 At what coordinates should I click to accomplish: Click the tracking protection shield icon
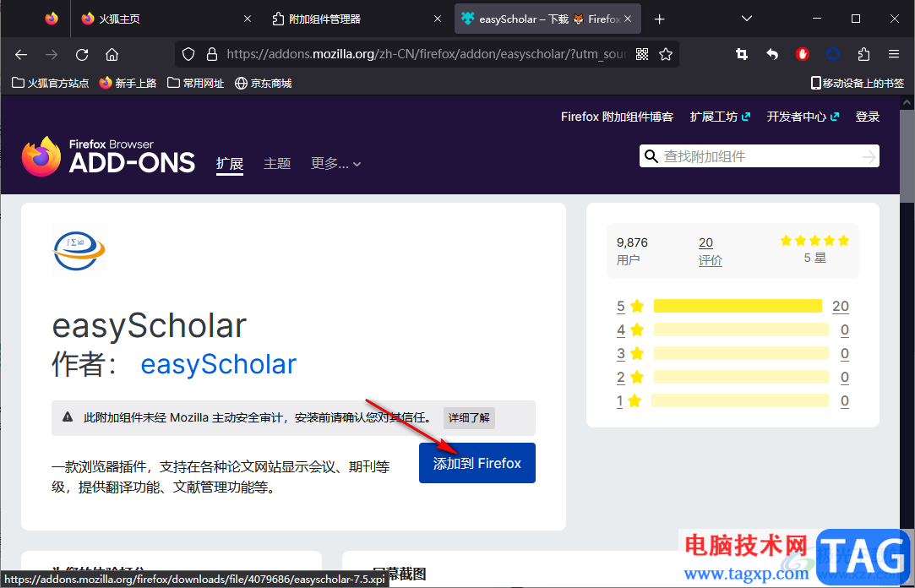[188, 54]
